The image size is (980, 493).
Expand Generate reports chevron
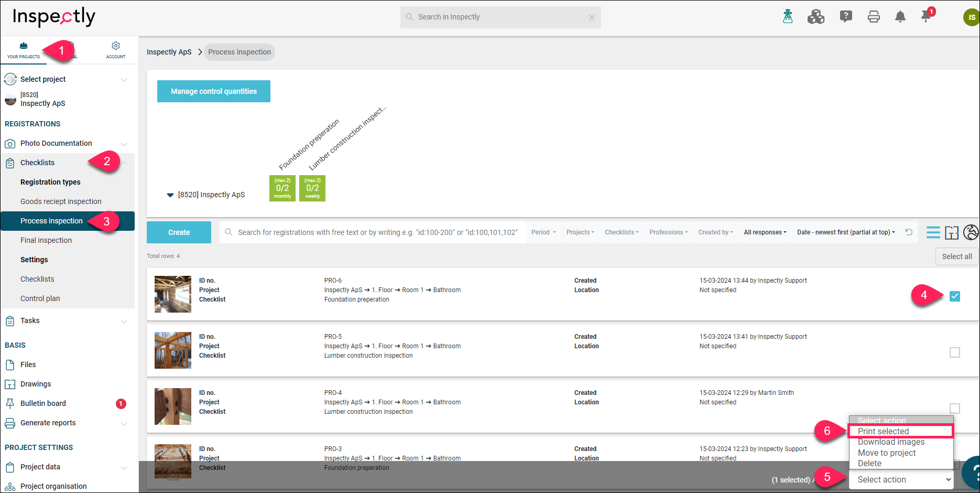pos(124,423)
